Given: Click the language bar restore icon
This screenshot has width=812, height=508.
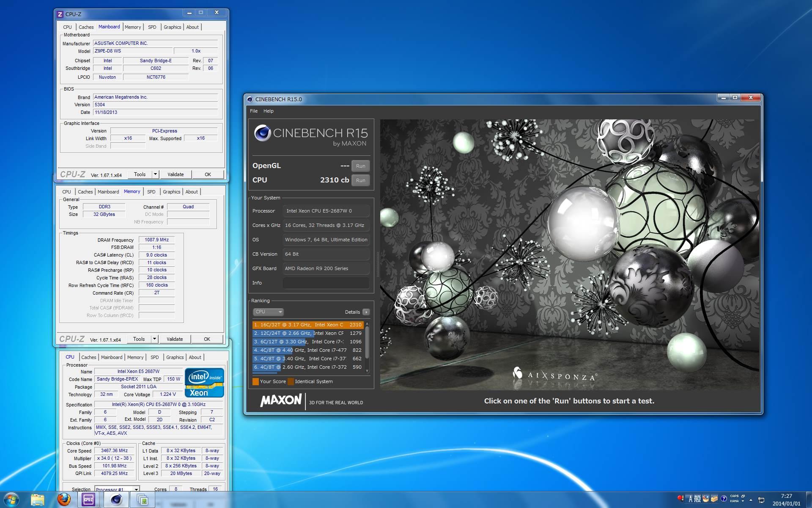Looking at the screenshot, I should [743, 496].
